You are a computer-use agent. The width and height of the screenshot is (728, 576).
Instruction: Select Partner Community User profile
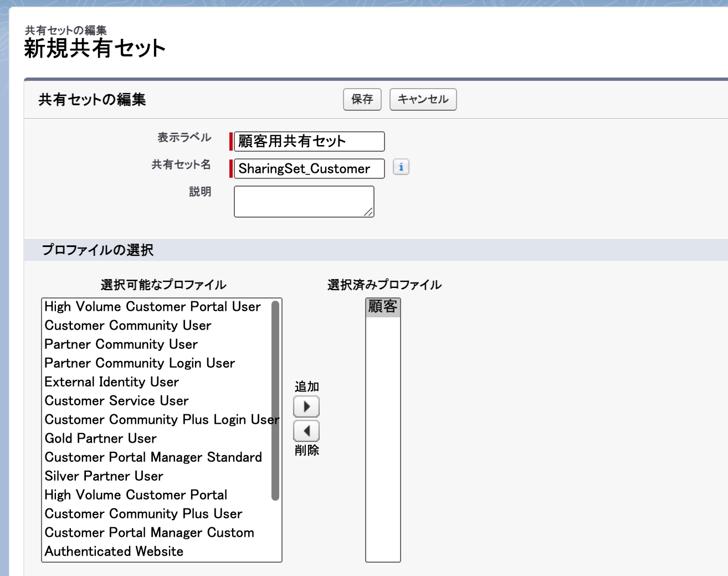click(157, 344)
